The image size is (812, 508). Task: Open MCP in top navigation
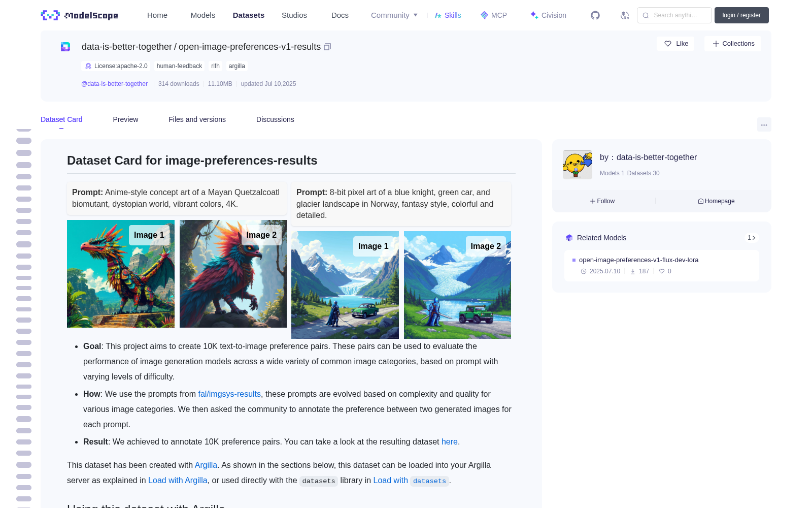494,15
